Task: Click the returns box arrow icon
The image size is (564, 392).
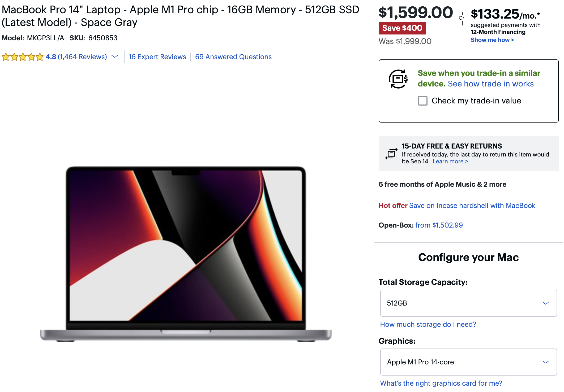Action: pos(391,154)
